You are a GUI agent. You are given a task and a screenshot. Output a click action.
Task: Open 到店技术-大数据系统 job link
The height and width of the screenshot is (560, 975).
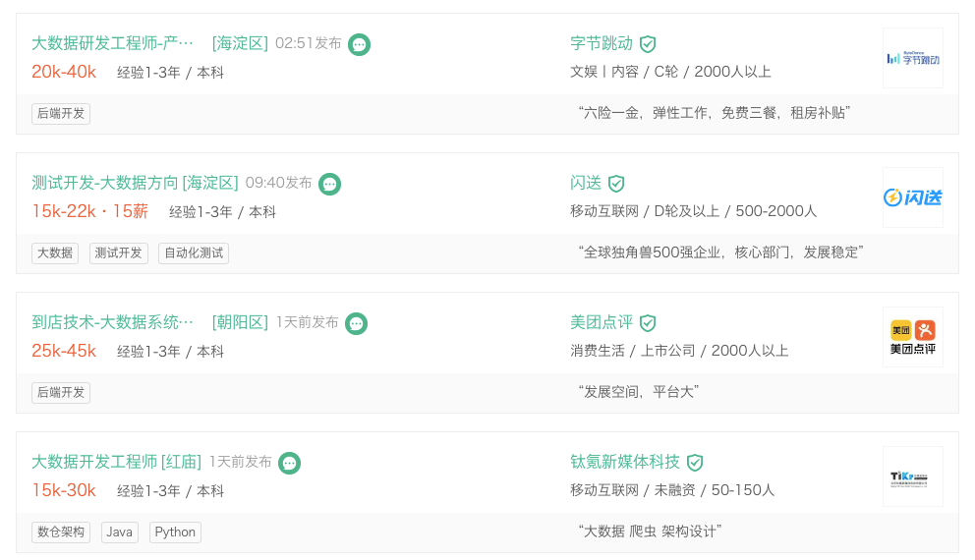tap(113, 322)
